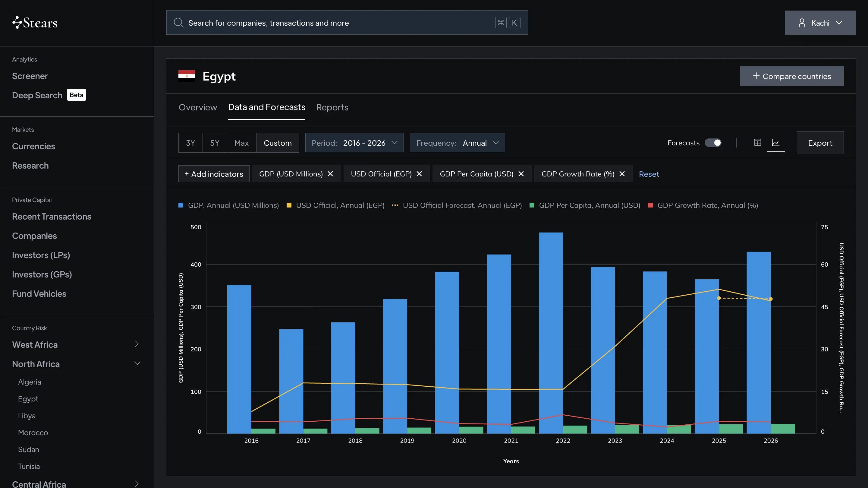Select Morocco in North Africa list
868x488 pixels.
coord(33,433)
